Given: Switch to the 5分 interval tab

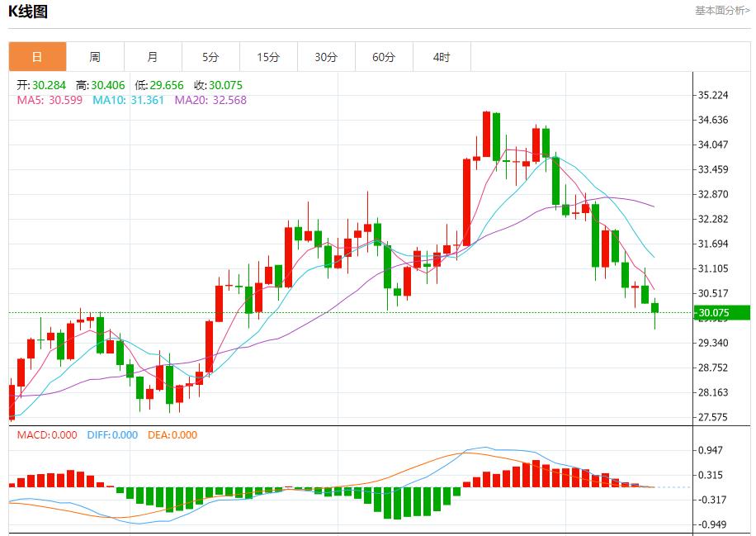Looking at the screenshot, I should (210, 57).
